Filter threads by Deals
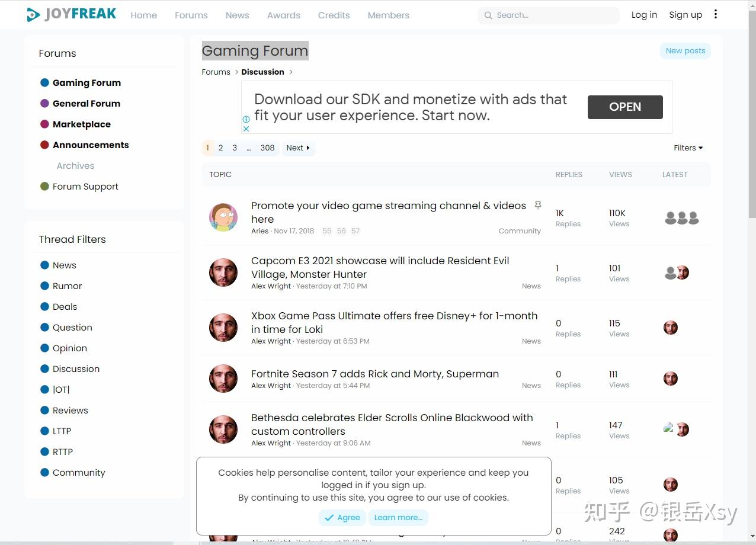Screen dimensions: 756x545 (x=65, y=307)
